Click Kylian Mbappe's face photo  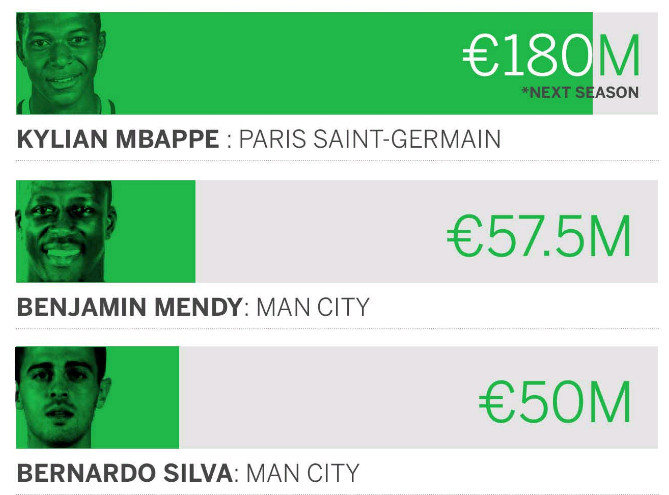pos(65,64)
